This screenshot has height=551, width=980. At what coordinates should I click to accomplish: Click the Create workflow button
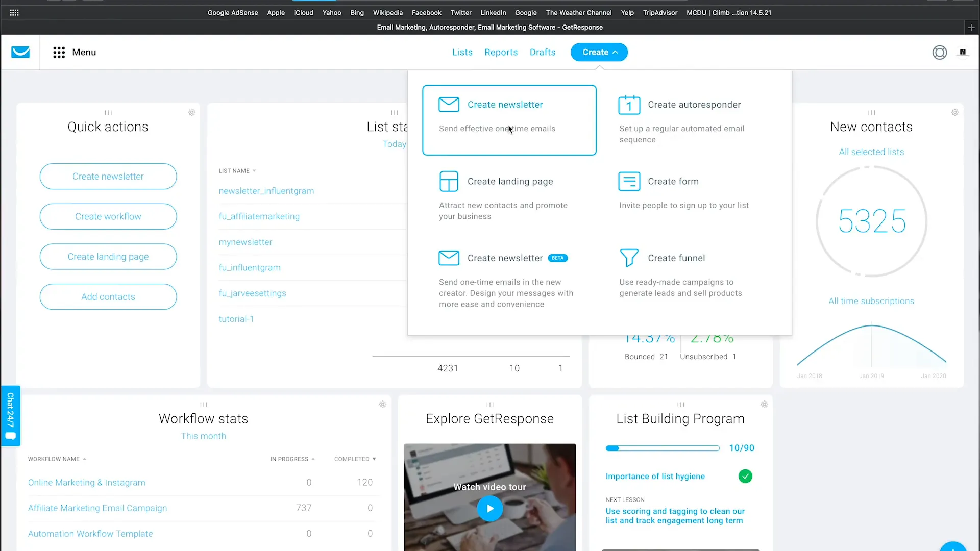point(108,217)
